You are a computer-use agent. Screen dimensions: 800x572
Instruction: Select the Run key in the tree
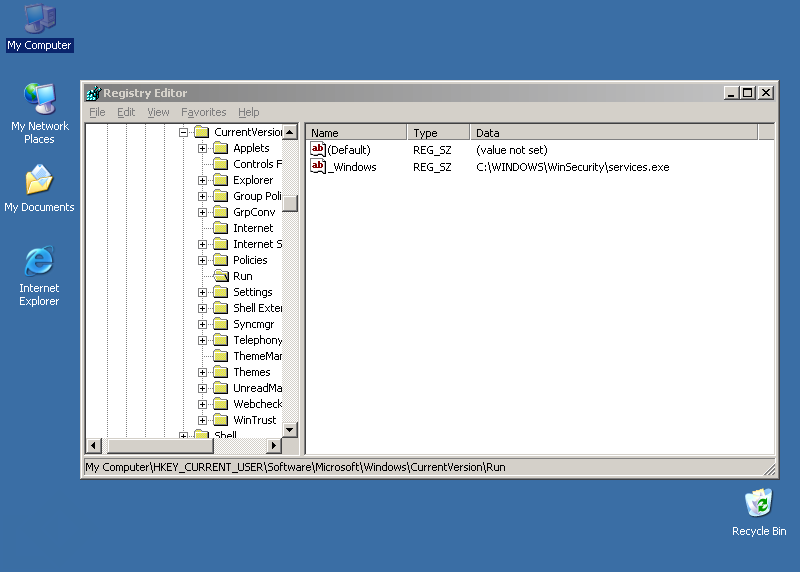[243, 276]
